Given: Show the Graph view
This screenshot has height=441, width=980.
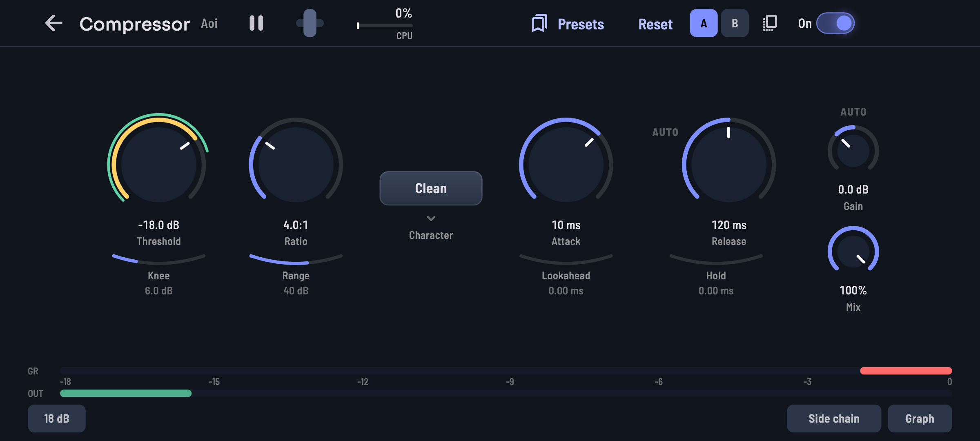Looking at the screenshot, I should [920, 419].
